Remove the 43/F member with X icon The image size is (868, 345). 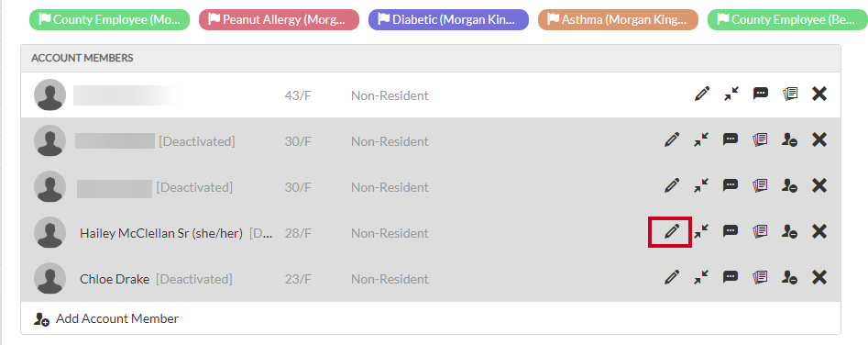click(819, 95)
